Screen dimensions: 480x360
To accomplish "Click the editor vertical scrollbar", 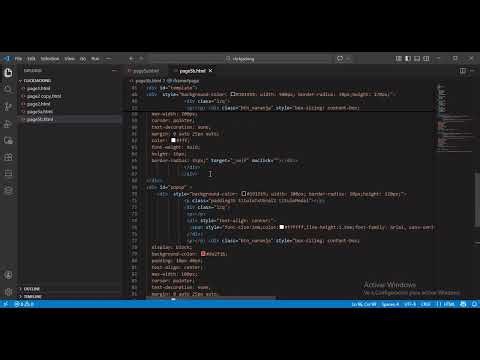I will (x=477, y=199).
